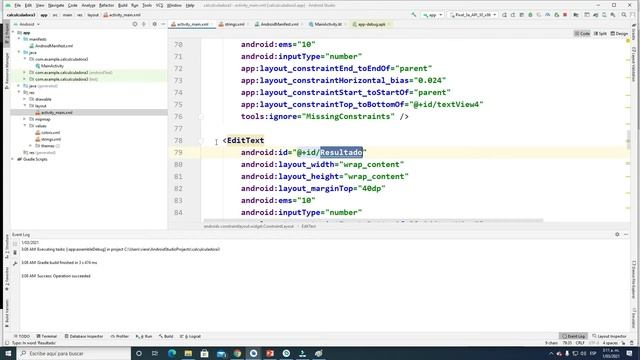640x360 pixels.
Task: Open the Build menu
Action: tap(122, 5)
